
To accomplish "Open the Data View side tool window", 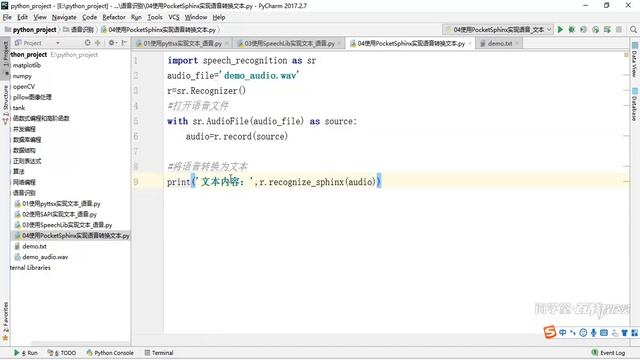I will [x=635, y=60].
